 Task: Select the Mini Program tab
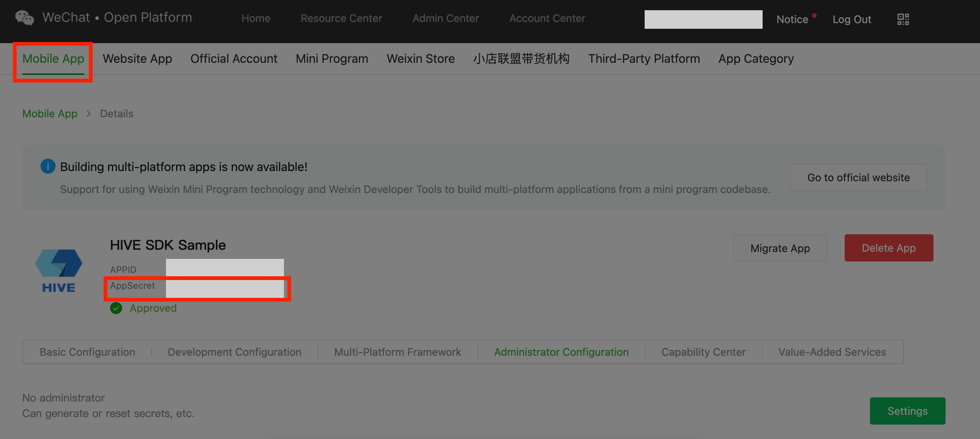(x=332, y=59)
